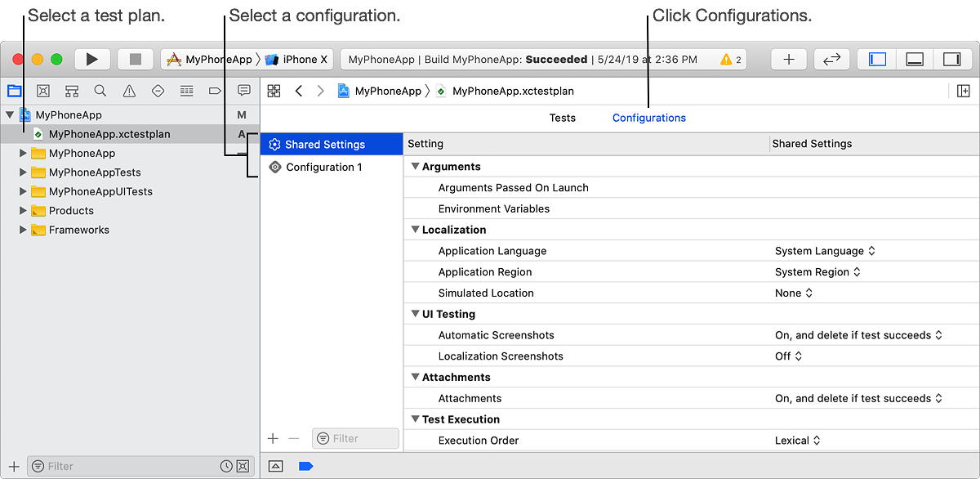The width and height of the screenshot is (980, 479).
Task: Show recent files clock filter
Action: [226, 466]
